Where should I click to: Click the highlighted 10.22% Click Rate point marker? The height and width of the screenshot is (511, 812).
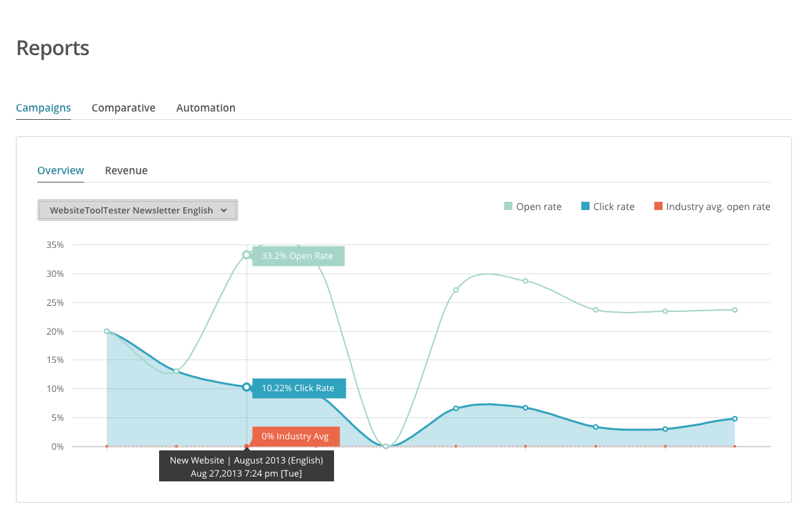coord(247,387)
